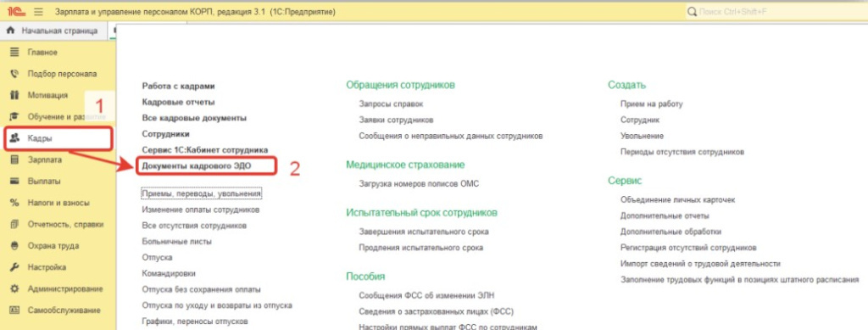Viewport: 868px width, 330px height.
Task: Open the Мотивация section label
Action: tap(47, 95)
